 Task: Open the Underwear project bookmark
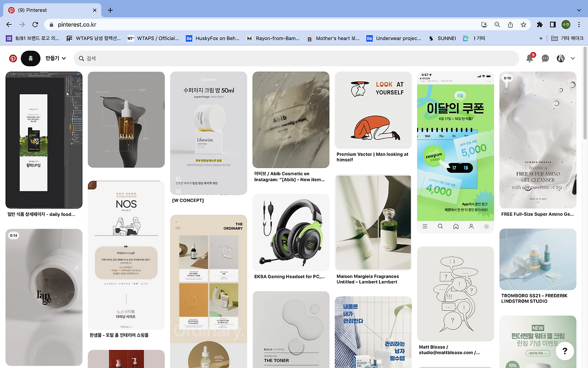coord(394,39)
